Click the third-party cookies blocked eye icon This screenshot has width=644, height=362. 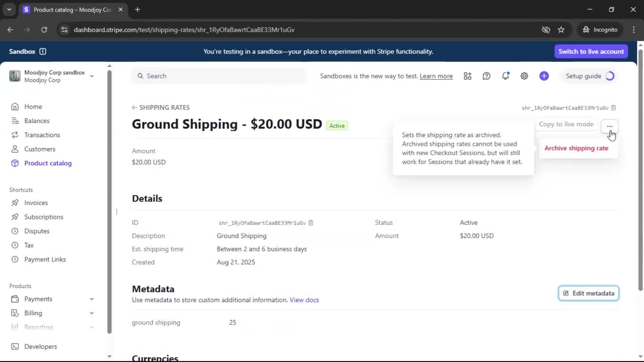coord(546,30)
